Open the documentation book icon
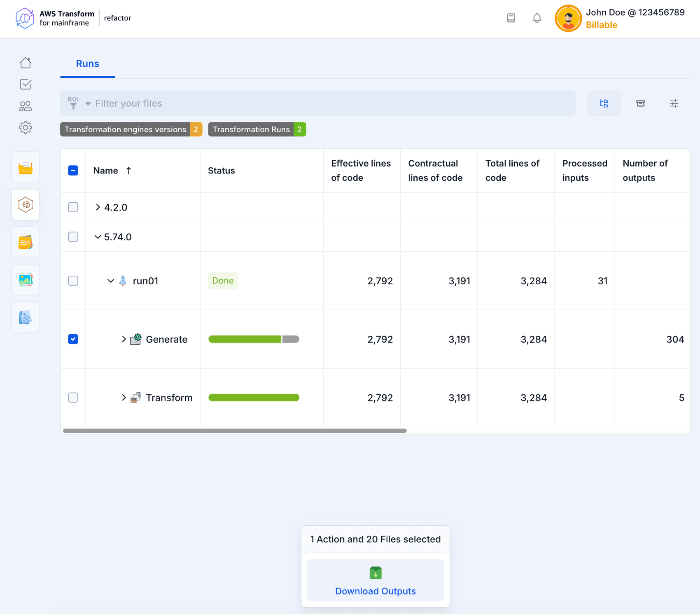 point(511,18)
